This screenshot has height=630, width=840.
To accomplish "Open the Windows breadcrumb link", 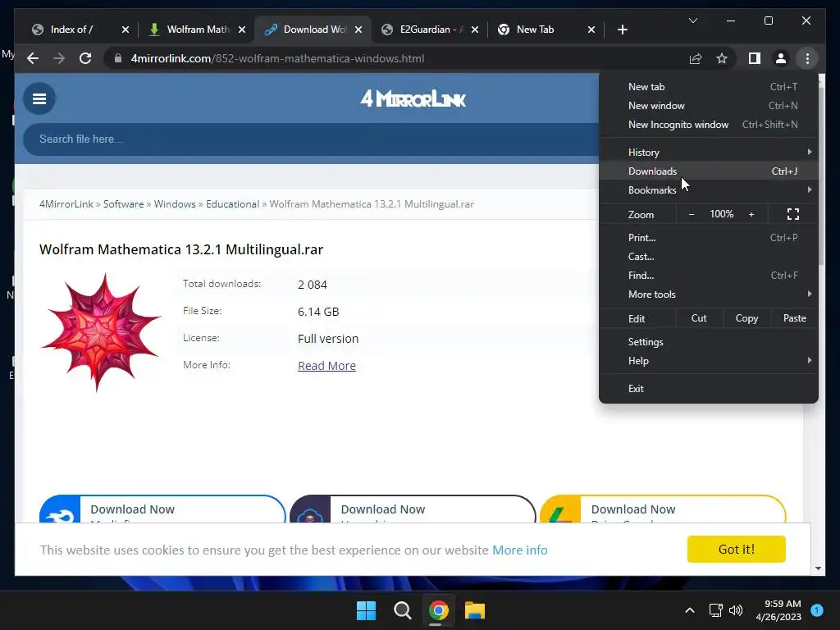I will pos(175,204).
